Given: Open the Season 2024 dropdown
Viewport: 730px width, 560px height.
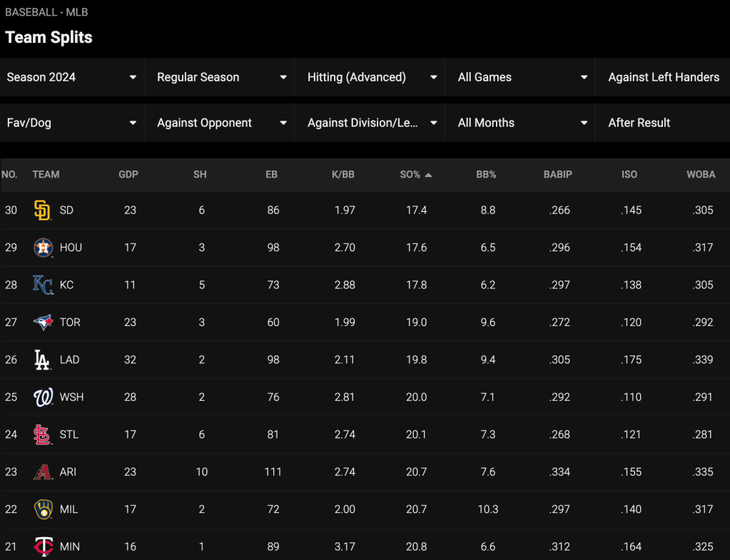Looking at the screenshot, I should click(x=71, y=77).
